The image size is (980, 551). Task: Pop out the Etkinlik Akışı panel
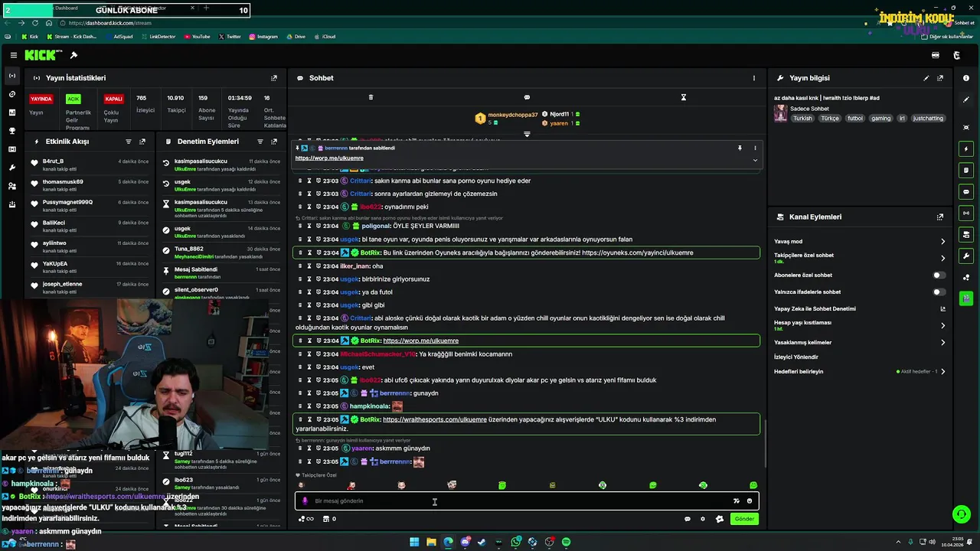[142, 142]
